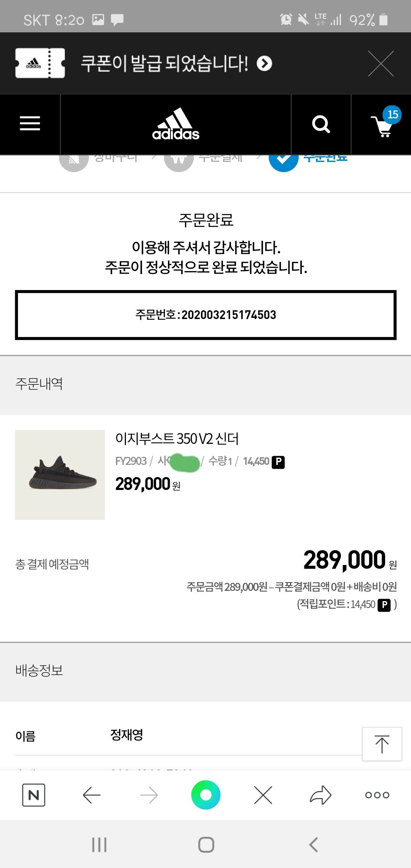Open Android recent apps button
This screenshot has height=868, width=411.
99,845
